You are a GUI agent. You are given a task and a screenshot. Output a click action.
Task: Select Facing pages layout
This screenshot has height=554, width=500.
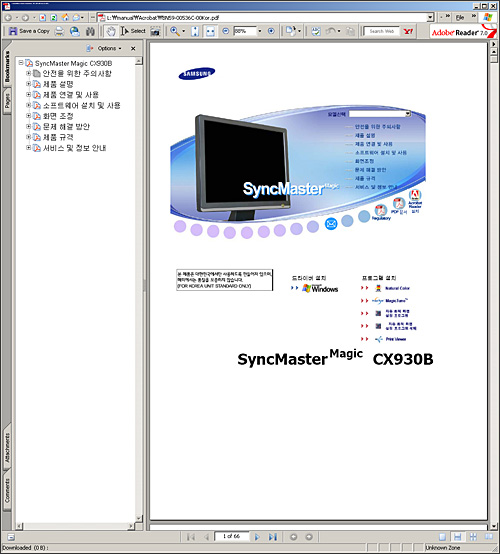point(489,537)
